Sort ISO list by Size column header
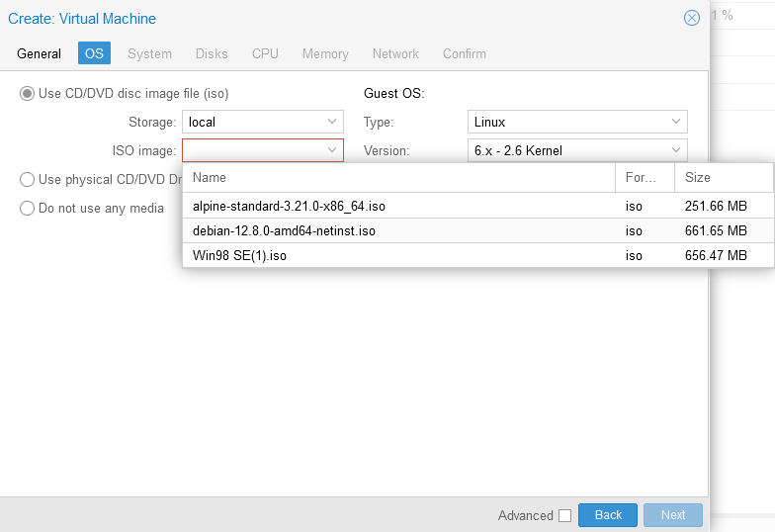This screenshot has height=532, width=775. pyautogui.click(x=724, y=178)
